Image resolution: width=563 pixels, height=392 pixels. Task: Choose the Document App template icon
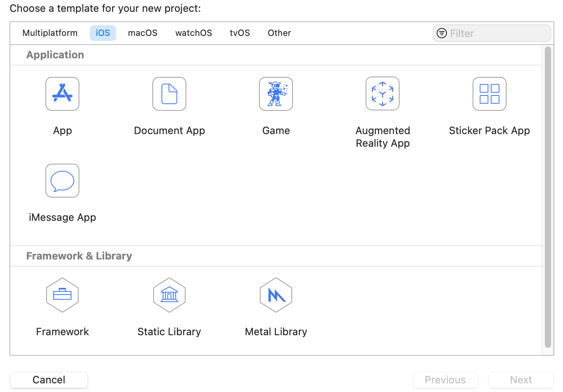[x=169, y=94]
